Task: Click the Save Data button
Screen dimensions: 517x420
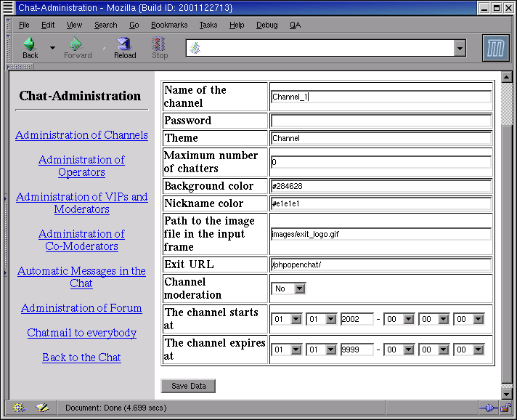Action: 188,386
